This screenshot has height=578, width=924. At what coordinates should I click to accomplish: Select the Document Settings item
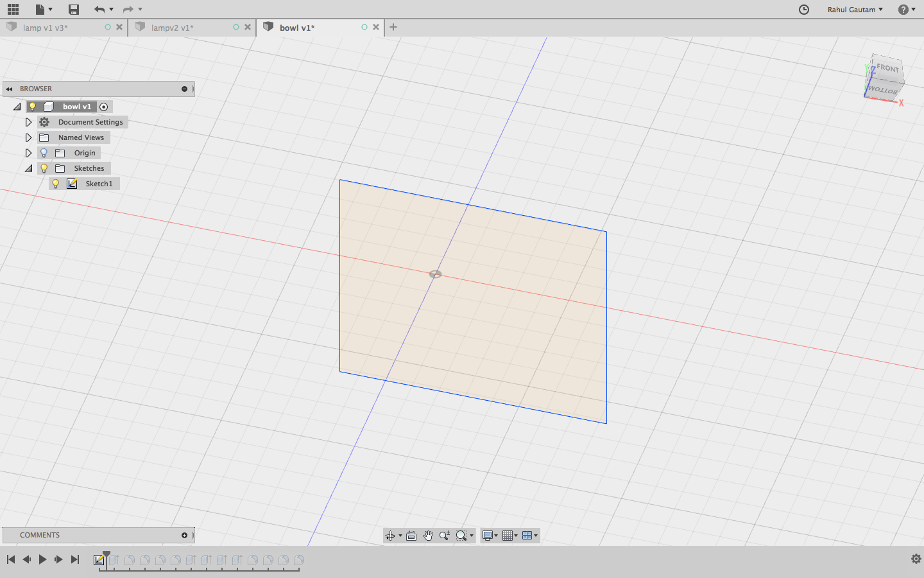click(90, 122)
